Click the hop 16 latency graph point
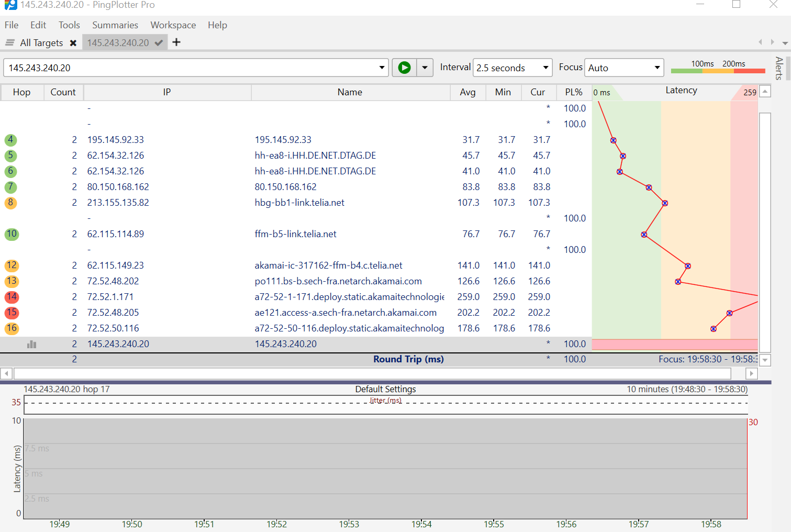The width and height of the screenshot is (791, 532). point(714,329)
